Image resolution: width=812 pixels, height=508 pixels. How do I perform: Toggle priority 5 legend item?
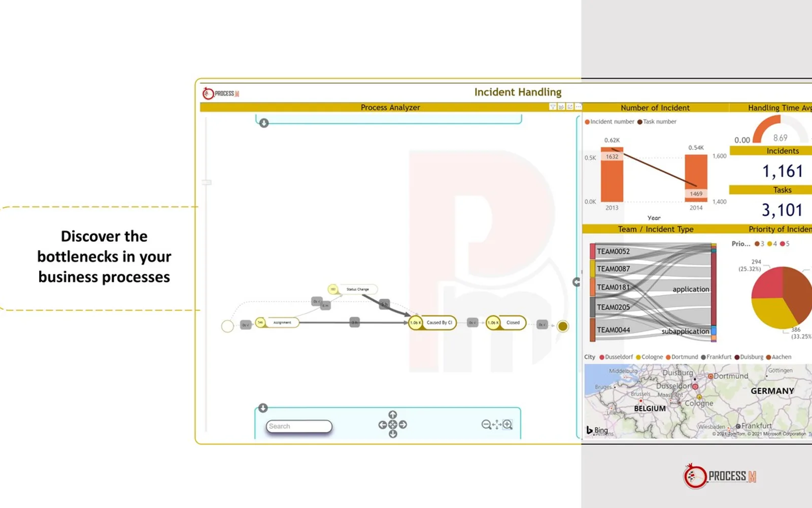(785, 244)
